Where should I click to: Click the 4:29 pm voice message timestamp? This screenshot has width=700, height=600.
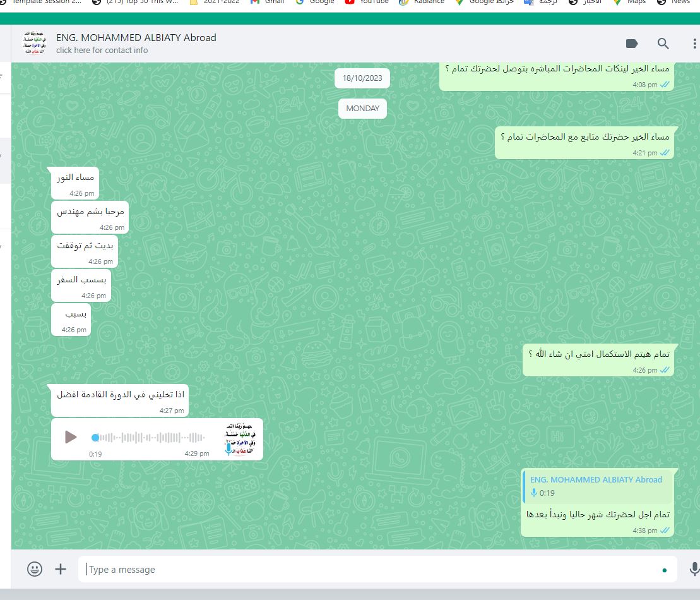pos(197,453)
